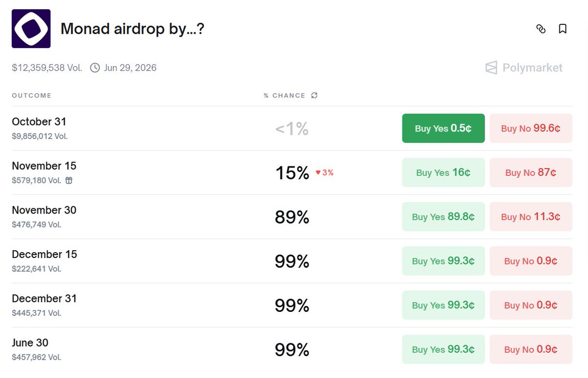The width and height of the screenshot is (588, 378).
Task: Buy Yes at 89.8¢ for November 30
Action: [x=443, y=216]
